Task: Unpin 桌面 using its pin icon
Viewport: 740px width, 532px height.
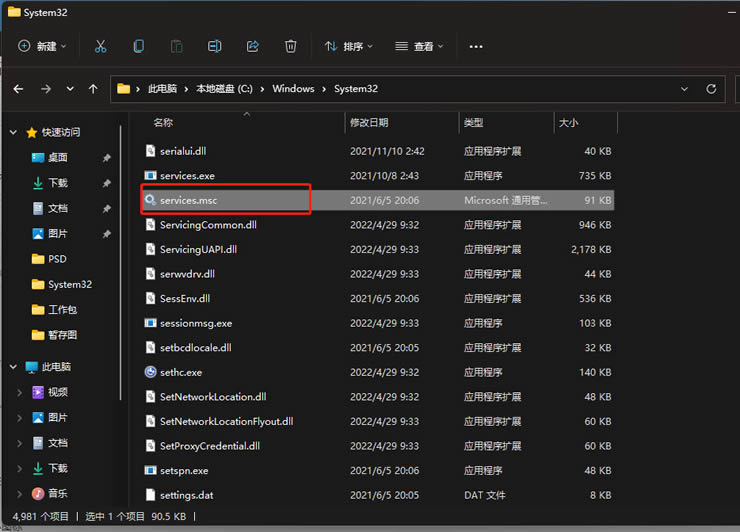Action: click(107, 158)
